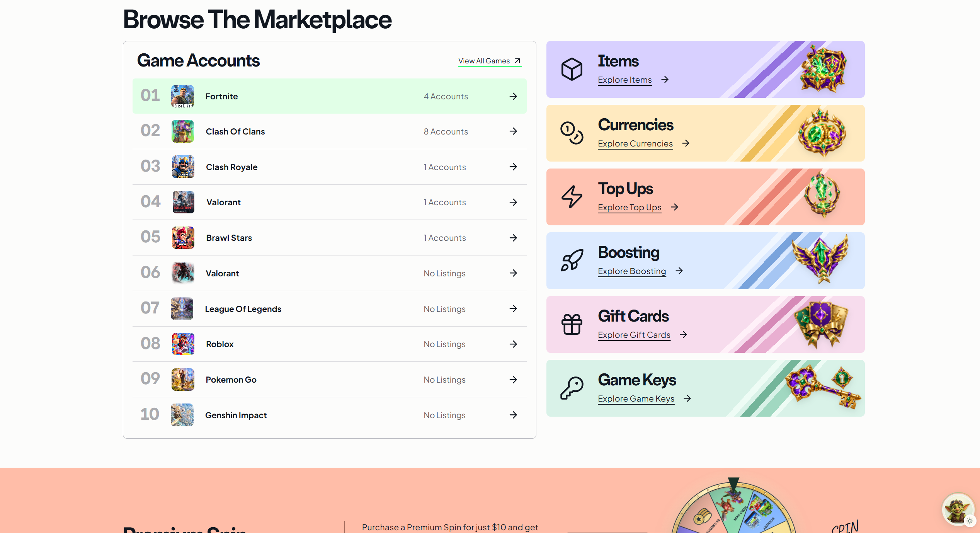This screenshot has height=533, width=980.
Task: Click the arrow in the Clash Of Clans row
Action: point(513,131)
